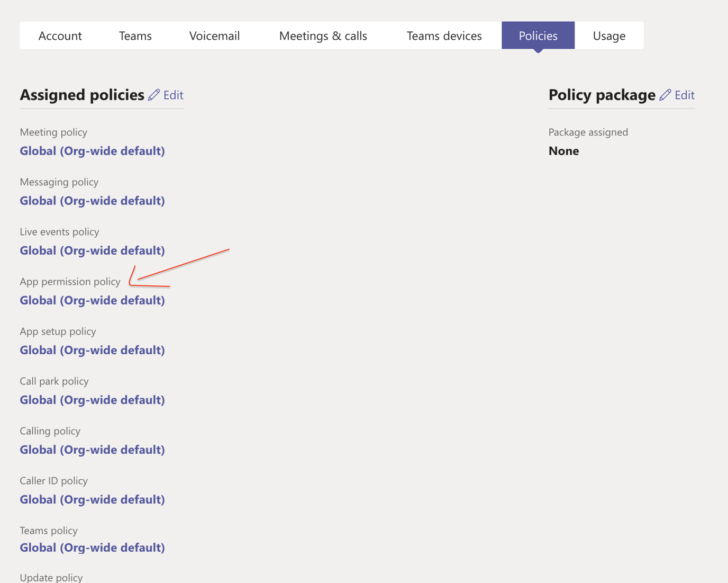The width and height of the screenshot is (728, 583).
Task: Open the Meeting policy Global link
Action: tap(92, 150)
